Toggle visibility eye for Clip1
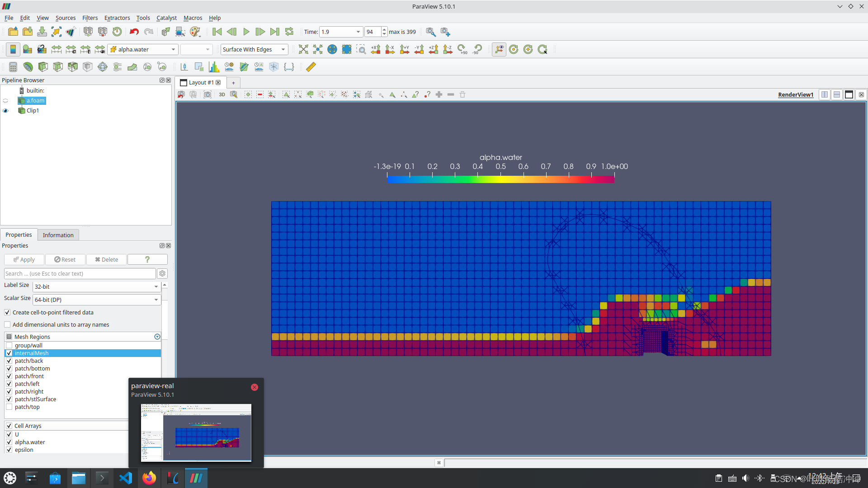868x488 pixels. [5, 111]
